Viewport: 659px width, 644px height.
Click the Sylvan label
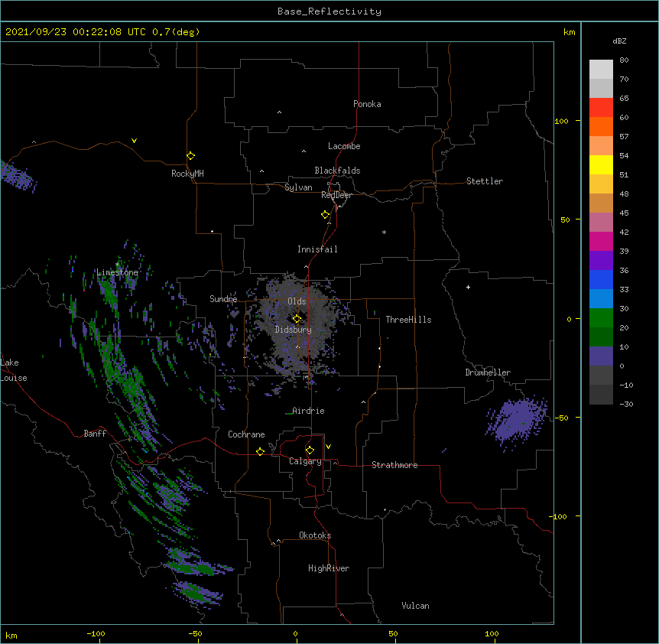pos(298,187)
